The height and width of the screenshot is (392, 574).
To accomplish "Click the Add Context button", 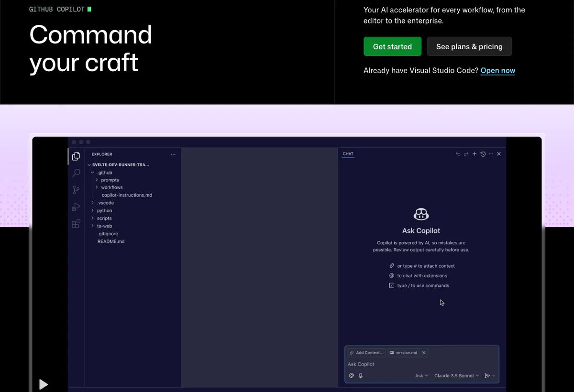I will (x=366, y=353).
